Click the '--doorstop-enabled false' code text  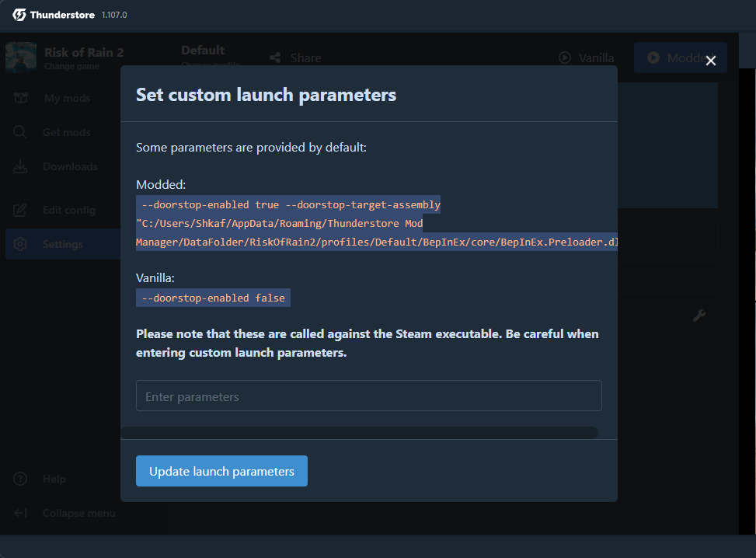(213, 298)
